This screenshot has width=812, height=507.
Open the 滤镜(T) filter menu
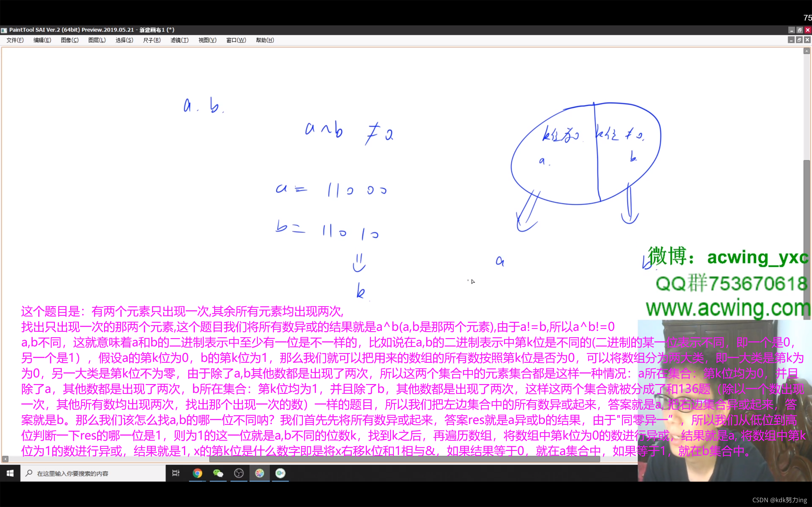180,40
